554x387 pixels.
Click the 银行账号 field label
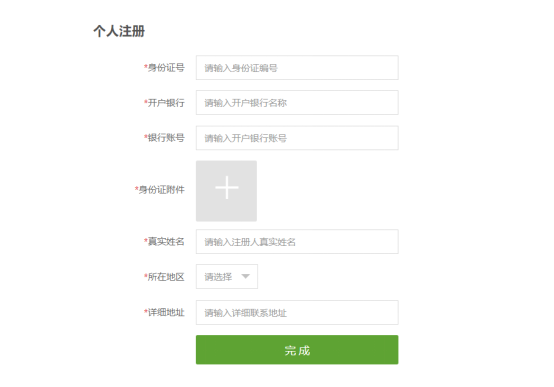click(166, 137)
